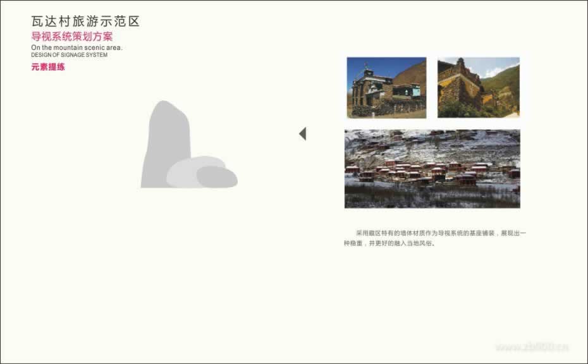Toggle the 导视系统策划方案 pink heading
The height and width of the screenshot is (364, 588).
73,35
